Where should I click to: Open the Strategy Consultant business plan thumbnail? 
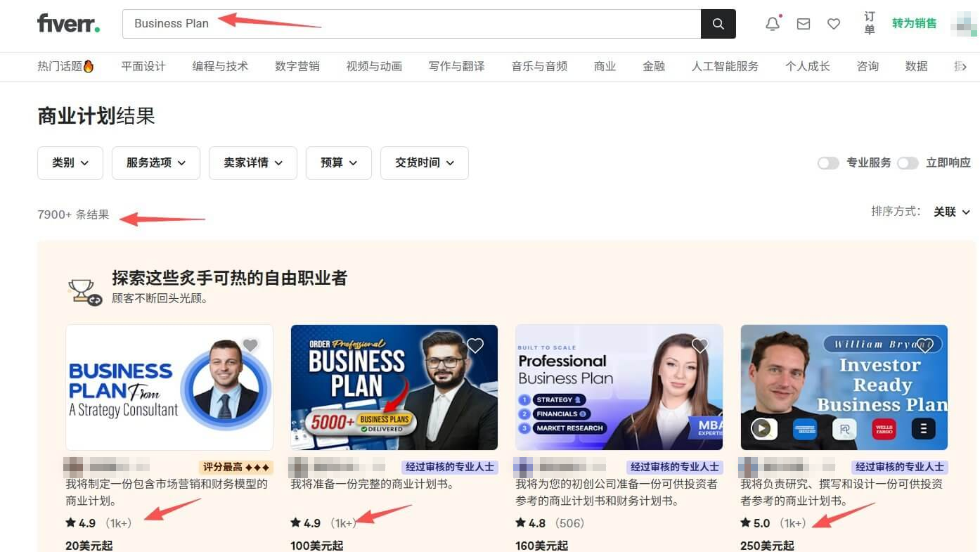pos(169,387)
